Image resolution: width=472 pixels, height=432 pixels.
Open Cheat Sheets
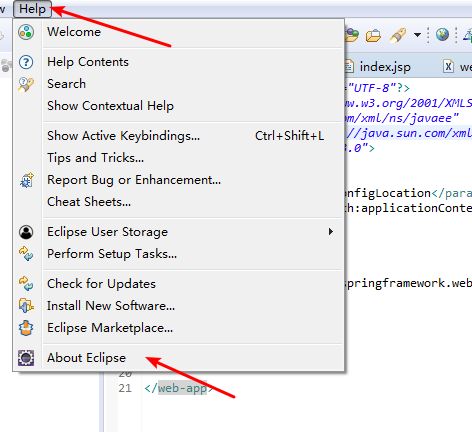(x=178, y=202)
